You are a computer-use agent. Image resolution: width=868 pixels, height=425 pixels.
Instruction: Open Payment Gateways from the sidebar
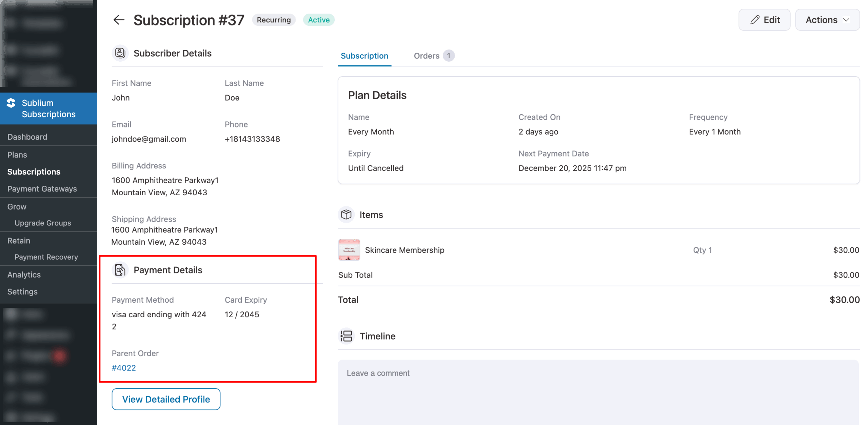(x=42, y=189)
